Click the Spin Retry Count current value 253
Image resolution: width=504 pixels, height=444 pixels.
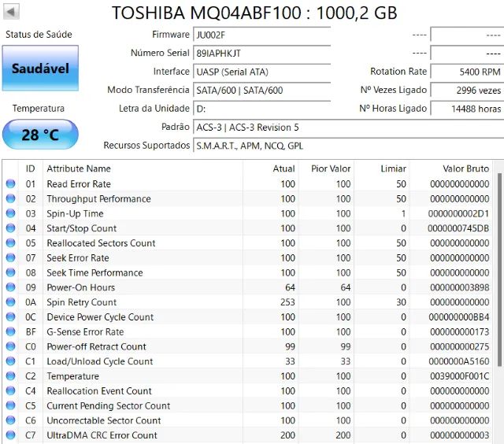287,302
